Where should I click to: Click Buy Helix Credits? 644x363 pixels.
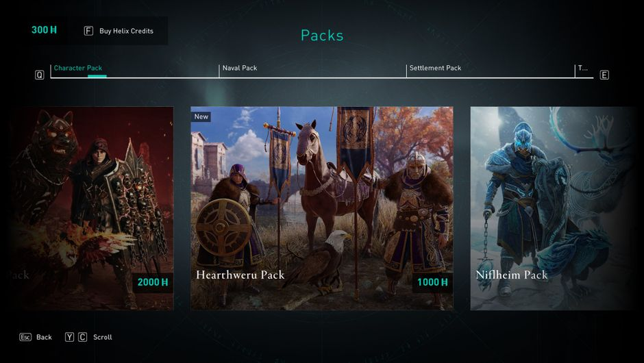[x=126, y=32]
